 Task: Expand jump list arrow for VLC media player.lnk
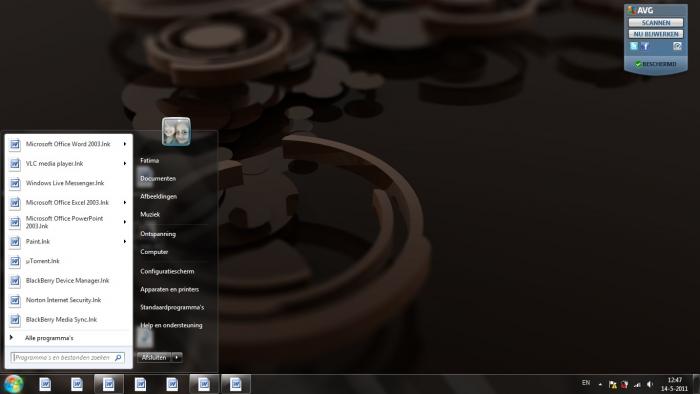point(125,164)
